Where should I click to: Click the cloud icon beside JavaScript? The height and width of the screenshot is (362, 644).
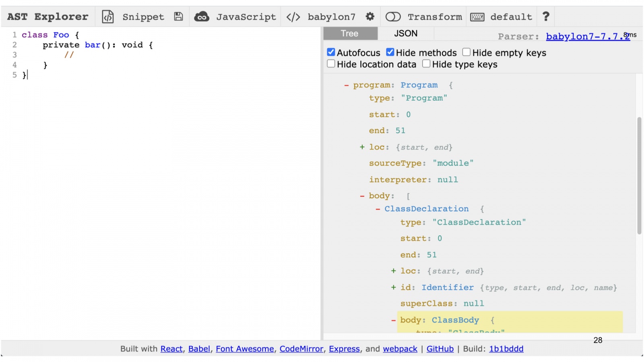click(x=202, y=16)
